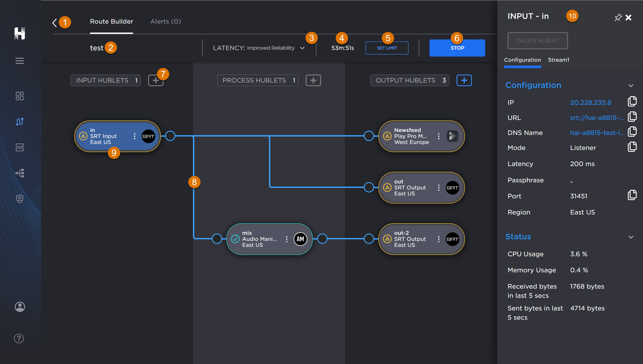Pin the INPUT - in panel
This screenshot has width=643, height=364.
pyautogui.click(x=618, y=18)
